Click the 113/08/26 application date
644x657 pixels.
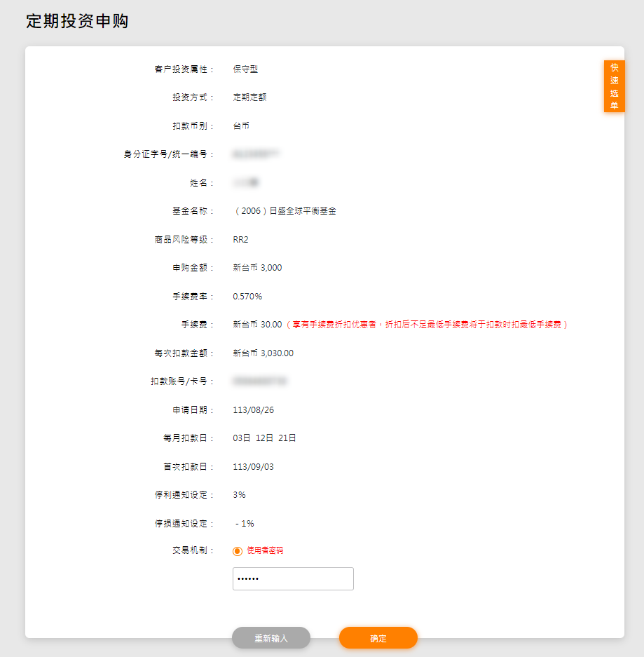pos(253,410)
